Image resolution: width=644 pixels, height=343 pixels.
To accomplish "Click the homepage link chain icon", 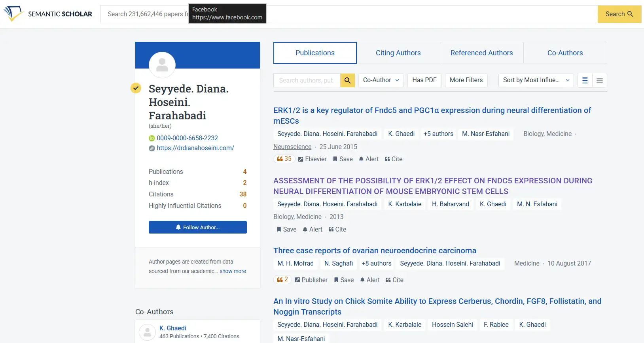I will tap(152, 148).
